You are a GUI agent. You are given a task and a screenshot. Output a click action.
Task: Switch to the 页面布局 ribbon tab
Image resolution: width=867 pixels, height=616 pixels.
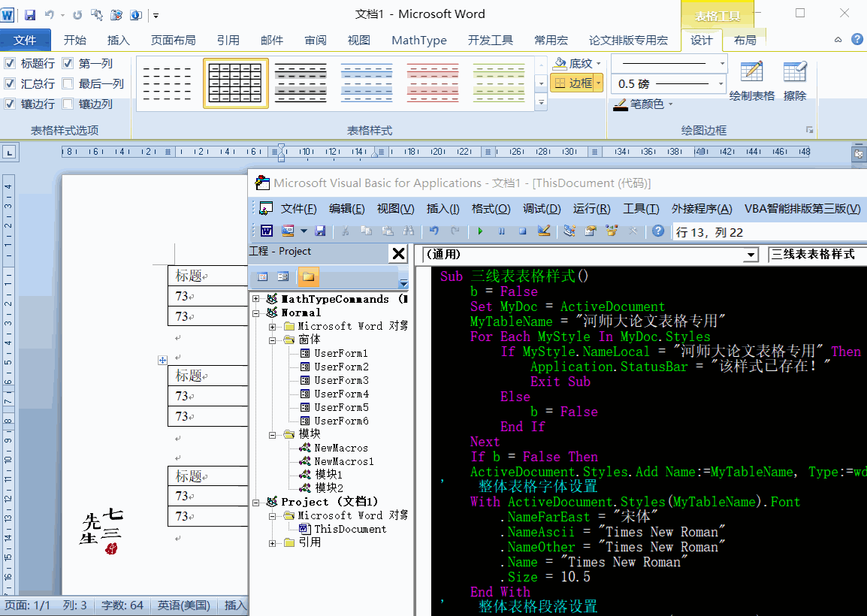173,41
